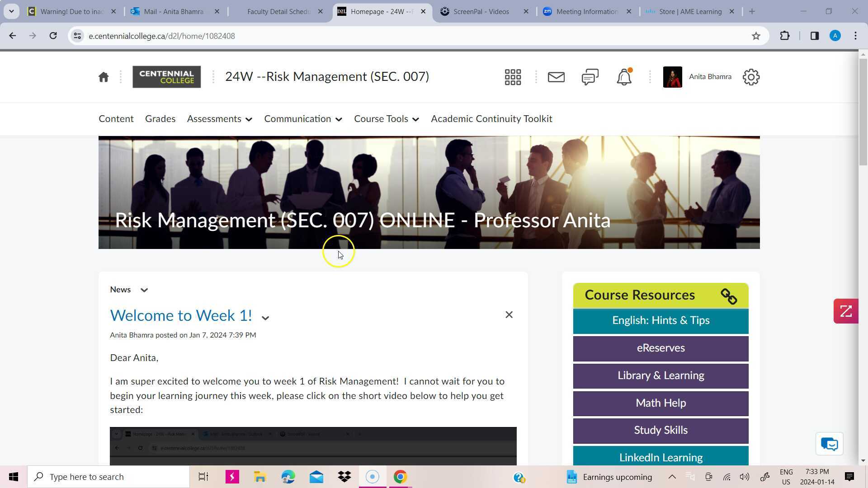Expand the Assessments dropdown menu
Image resolution: width=868 pixels, height=488 pixels.
click(x=219, y=119)
